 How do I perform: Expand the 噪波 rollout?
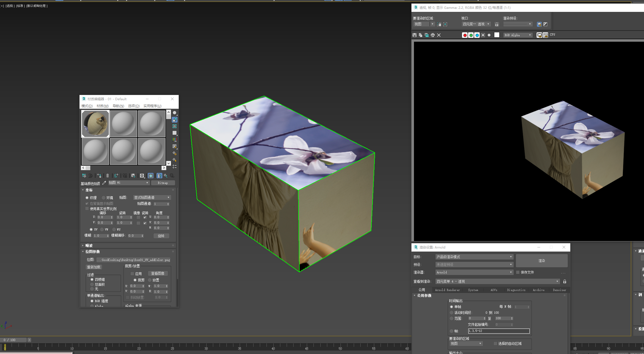pos(89,245)
